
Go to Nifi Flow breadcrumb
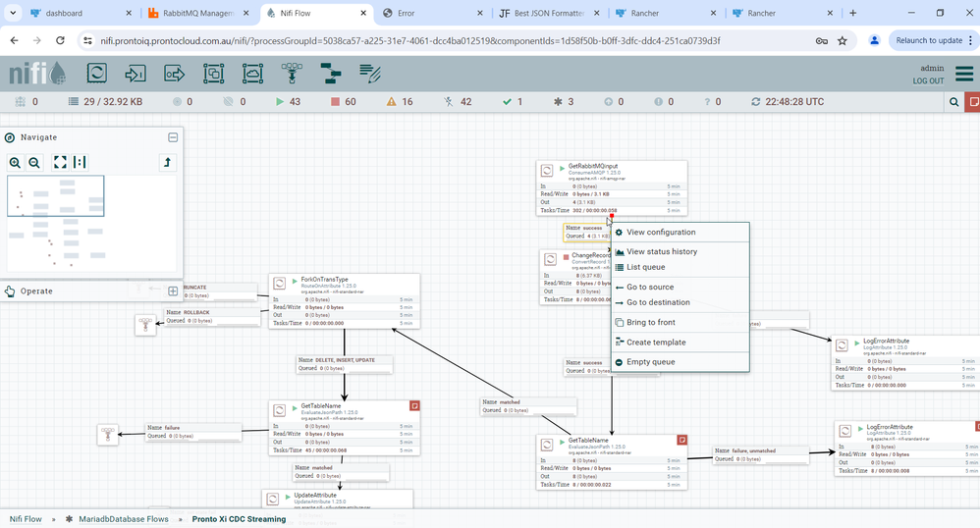pyautogui.click(x=26, y=519)
